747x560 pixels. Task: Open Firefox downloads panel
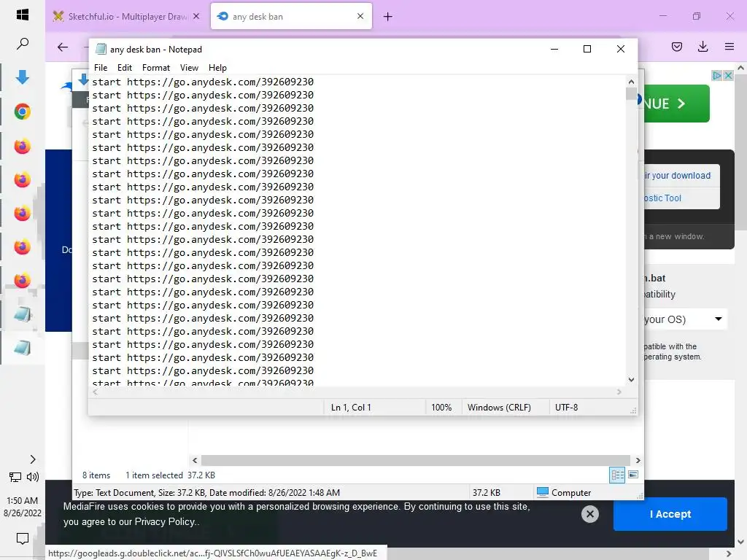coord(703,47)
